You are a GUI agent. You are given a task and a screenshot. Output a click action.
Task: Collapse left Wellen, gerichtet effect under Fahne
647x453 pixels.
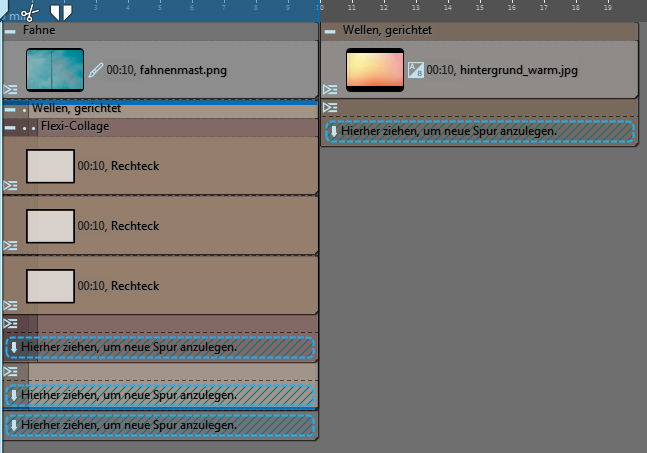pyautogui.click(x=10, y=108)
